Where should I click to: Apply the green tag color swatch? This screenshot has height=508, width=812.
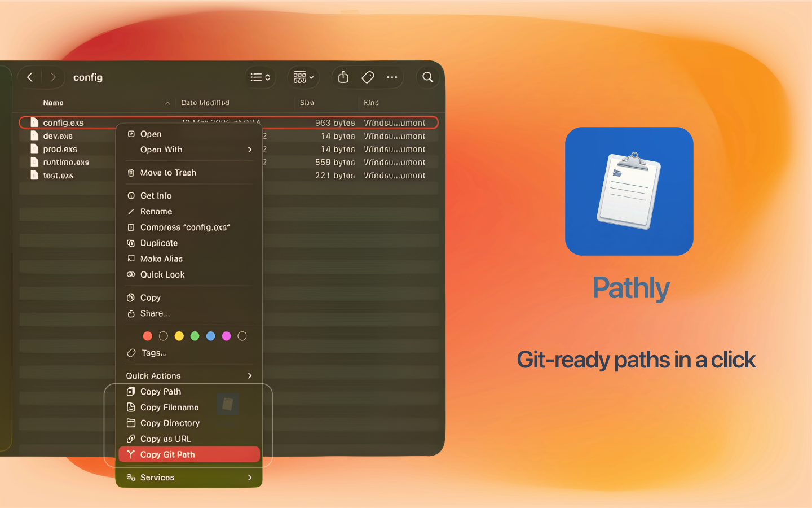pyautogui.click(x=195, y=335)
